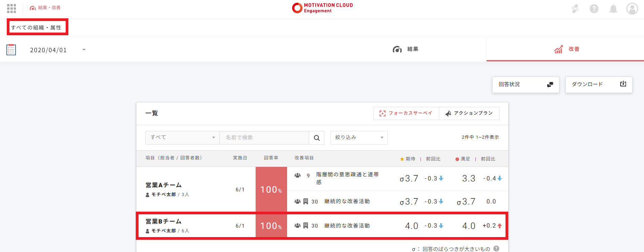The height and width of the screenshot is (252, 644).
Task: Click help icon next to σ explanation
Action: (x=496, y=249)
